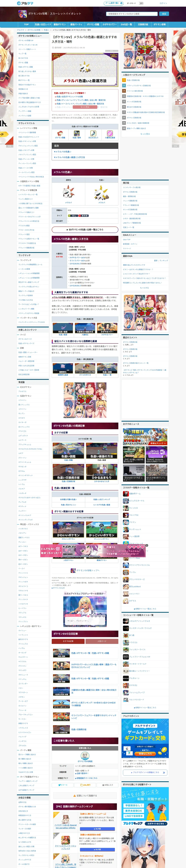
Task: Select TOP in the navigation bar
Action: [26, 24]
